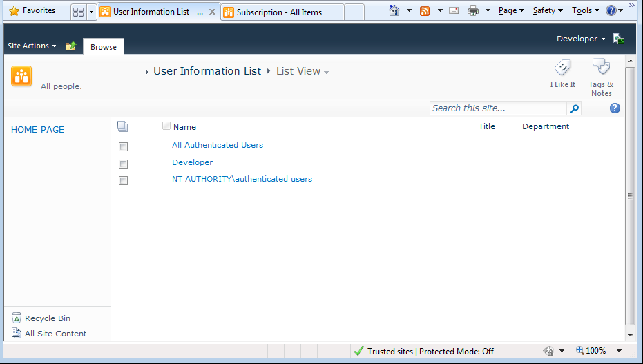Click the Print icon

pos(473,10)
